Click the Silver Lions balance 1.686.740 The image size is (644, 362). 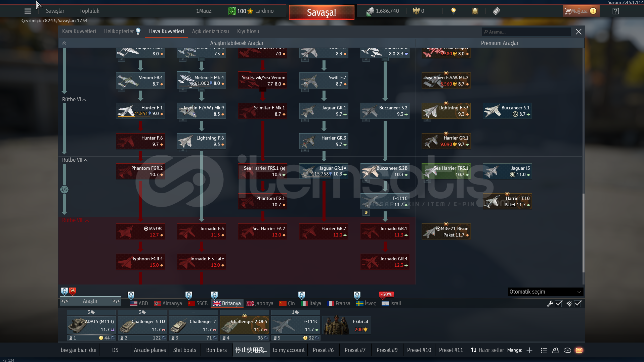coord(383,11)
